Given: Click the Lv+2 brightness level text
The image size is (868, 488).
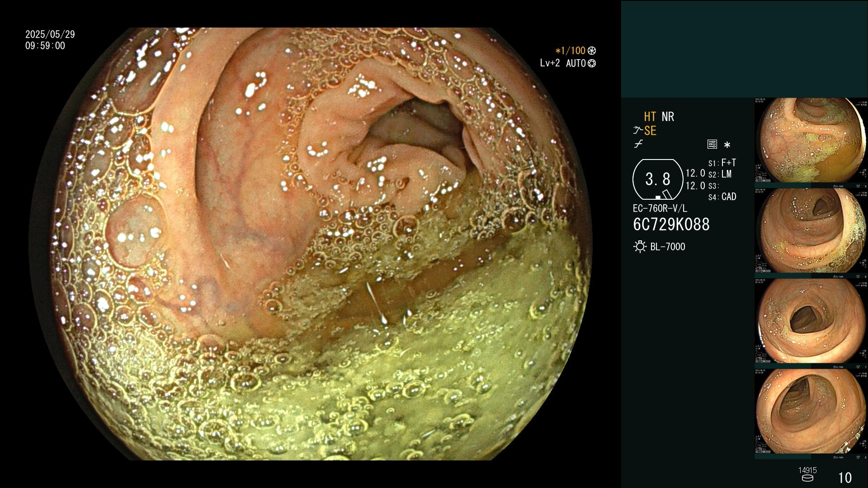Looking at the screenshot, I should (550, 63).
